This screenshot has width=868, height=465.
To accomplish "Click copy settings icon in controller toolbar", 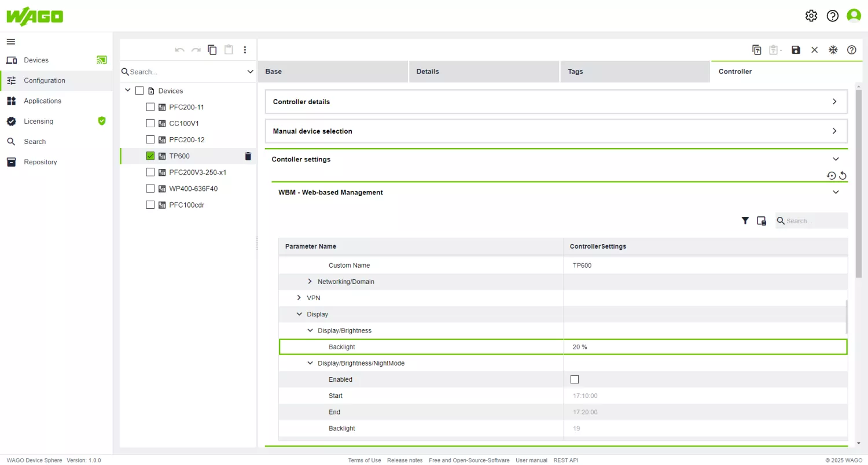I will pyautogui.click(x=757, y=50).
